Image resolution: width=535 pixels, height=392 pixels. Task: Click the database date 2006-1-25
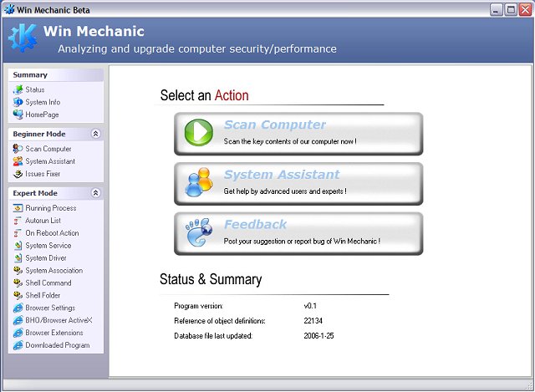click(318, 336)
